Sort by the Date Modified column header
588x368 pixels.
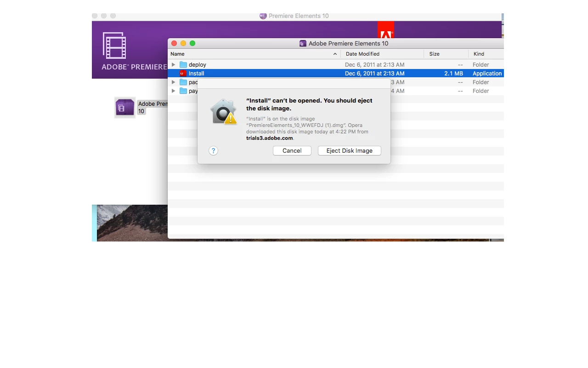(x=382, y=54)
